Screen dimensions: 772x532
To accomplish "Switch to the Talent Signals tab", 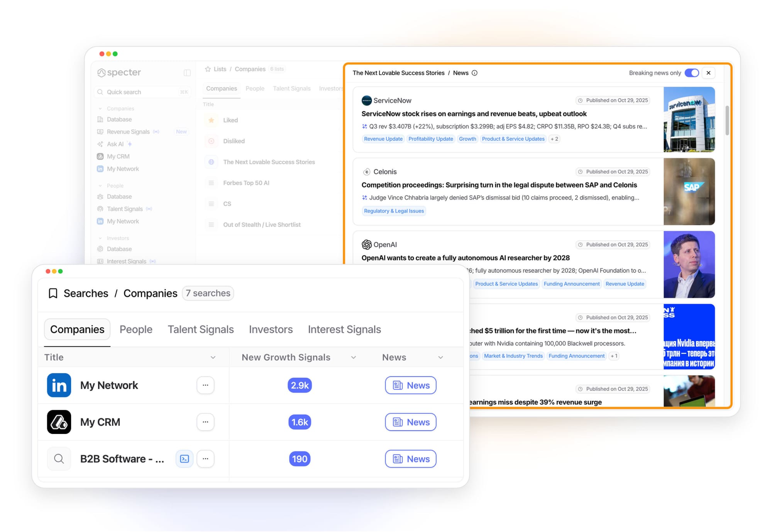I will pyautogui.click(x=200, y=329).
